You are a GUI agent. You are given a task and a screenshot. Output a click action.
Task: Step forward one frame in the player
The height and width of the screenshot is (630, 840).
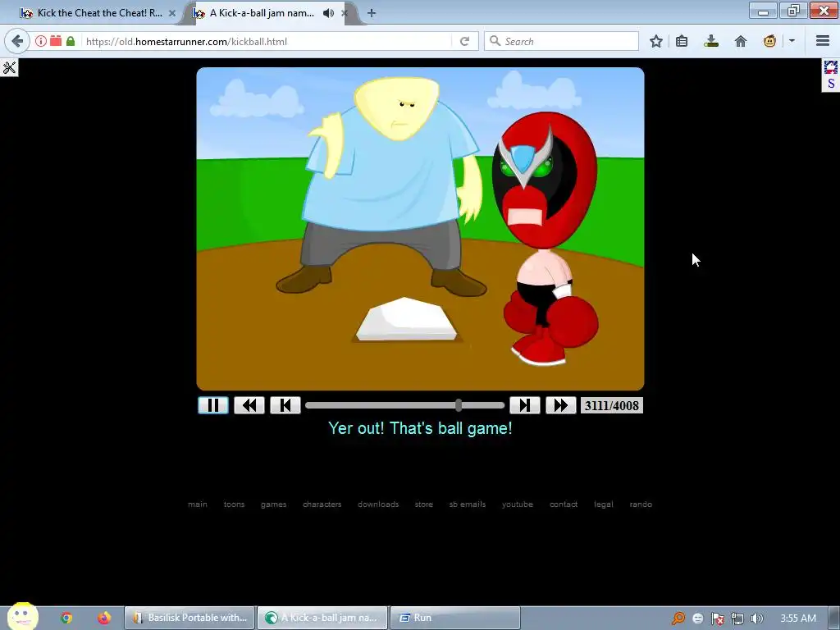(524, 405)
